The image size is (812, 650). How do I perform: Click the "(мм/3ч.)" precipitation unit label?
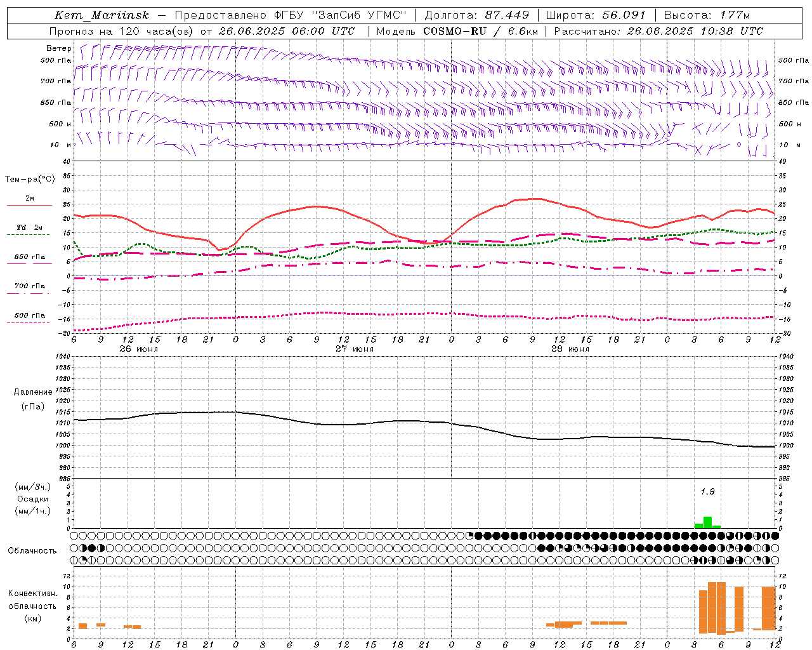pyautogui.click(x=33, y=487)
